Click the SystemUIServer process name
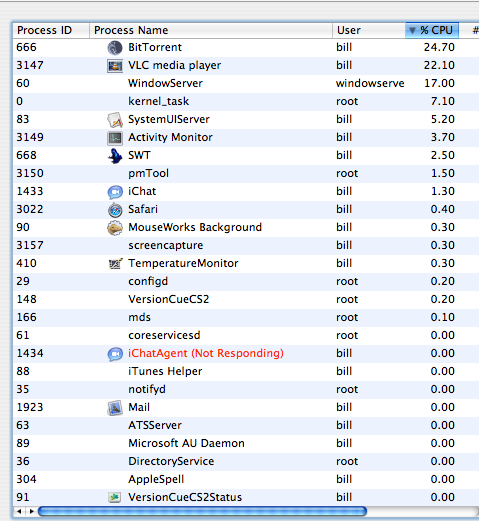479x521 pixels. (169, 119)
